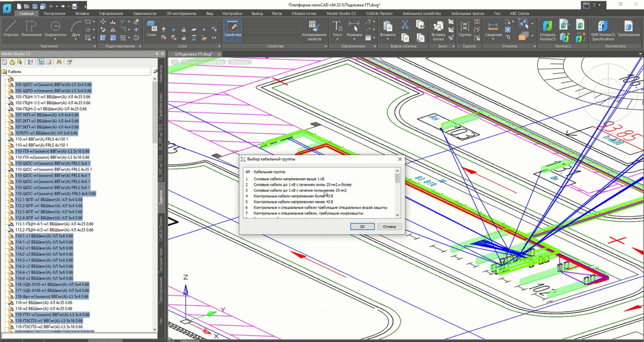Switch to the Построение ribbon tab

(x=54, y=14)
